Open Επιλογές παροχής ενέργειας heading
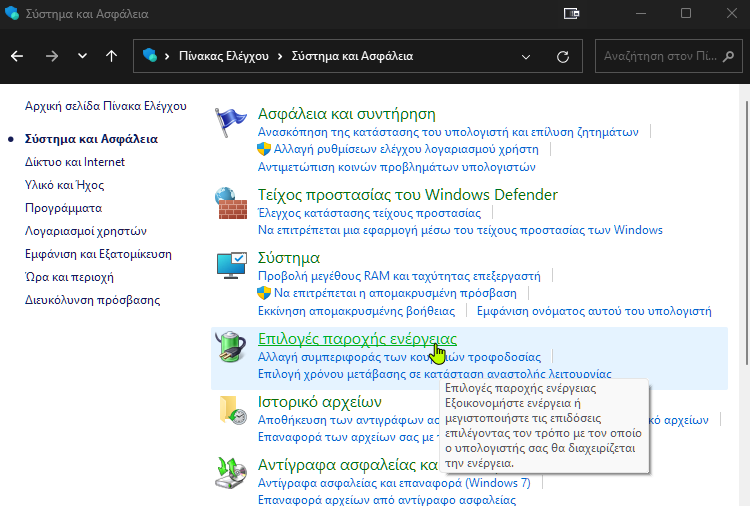The width and height of the screenshot is (750, 506). tap(357, 339)
